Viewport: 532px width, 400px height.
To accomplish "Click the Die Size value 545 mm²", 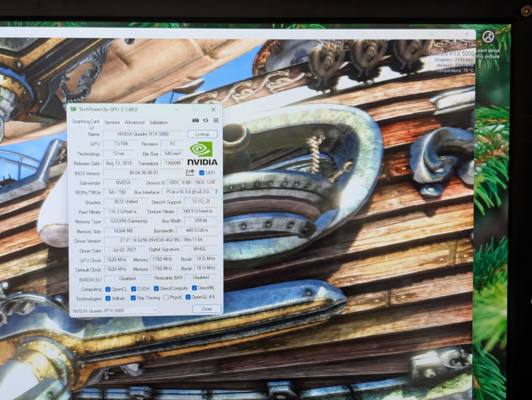I will [173, 153].
